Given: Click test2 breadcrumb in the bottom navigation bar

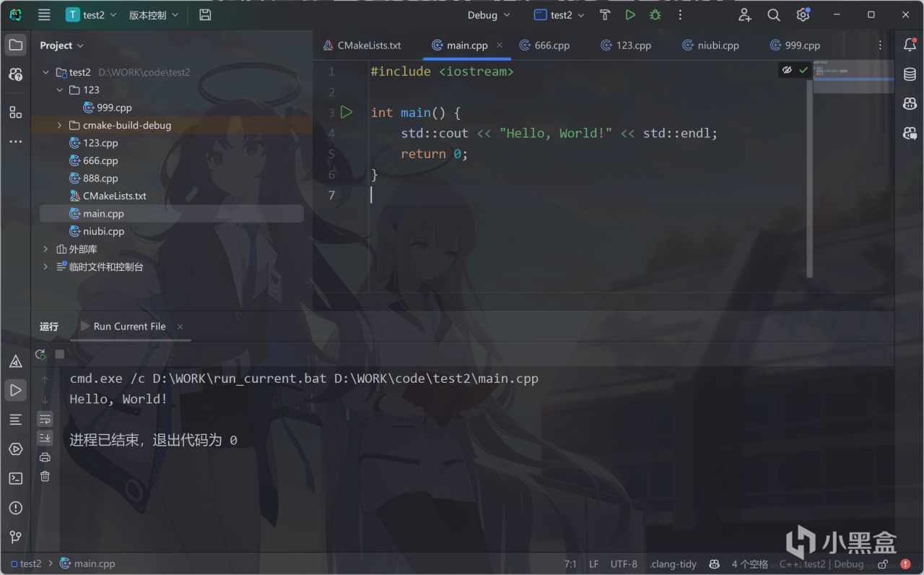Looking at the screenshot, I should (25, 563).
